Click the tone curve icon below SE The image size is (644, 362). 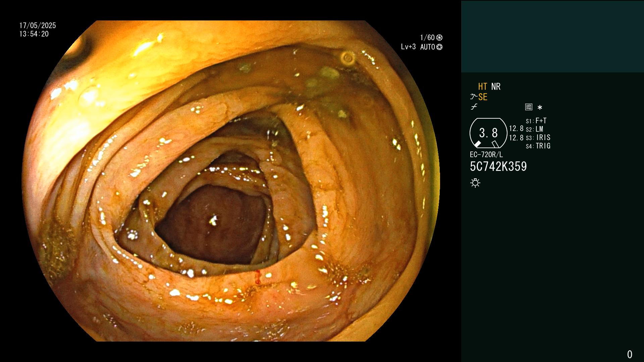point(474,107)
